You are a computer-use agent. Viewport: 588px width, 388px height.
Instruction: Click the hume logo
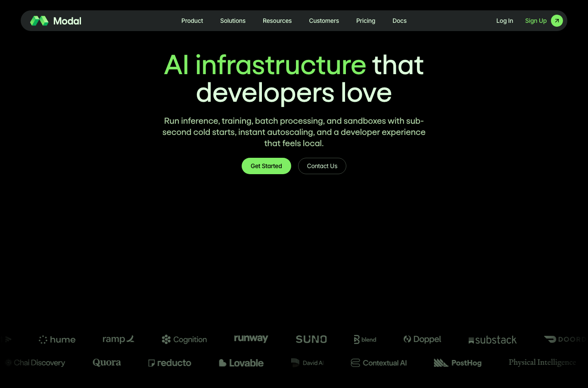[57, 340]
